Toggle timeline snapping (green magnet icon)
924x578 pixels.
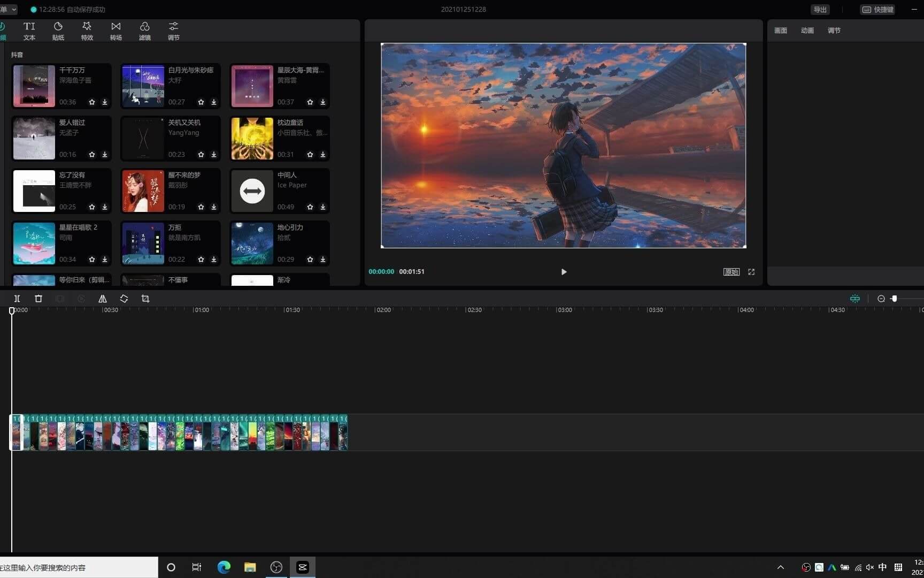(855, 299)
